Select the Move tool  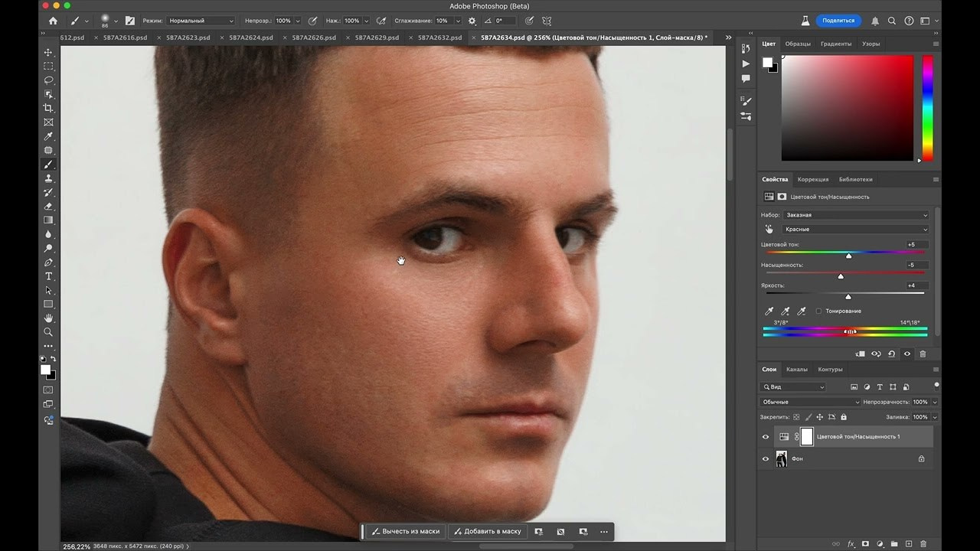48,52
